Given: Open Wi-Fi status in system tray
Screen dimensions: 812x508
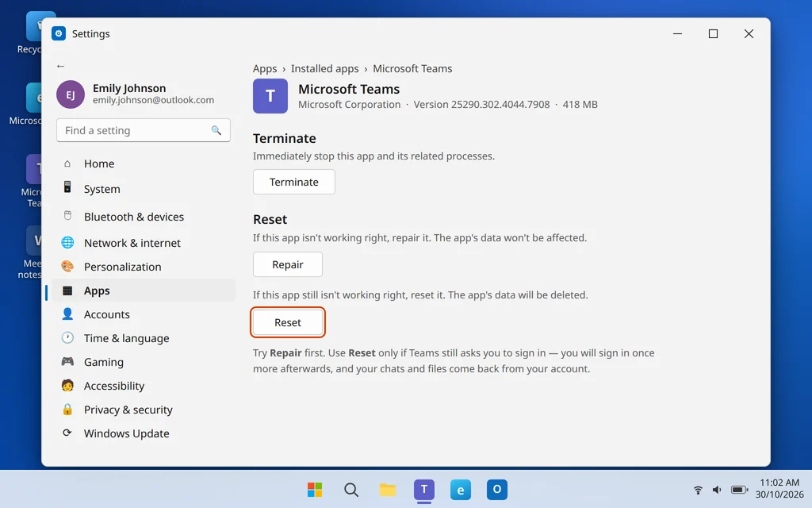Looking at the screenshot, I should coord(698,489).
